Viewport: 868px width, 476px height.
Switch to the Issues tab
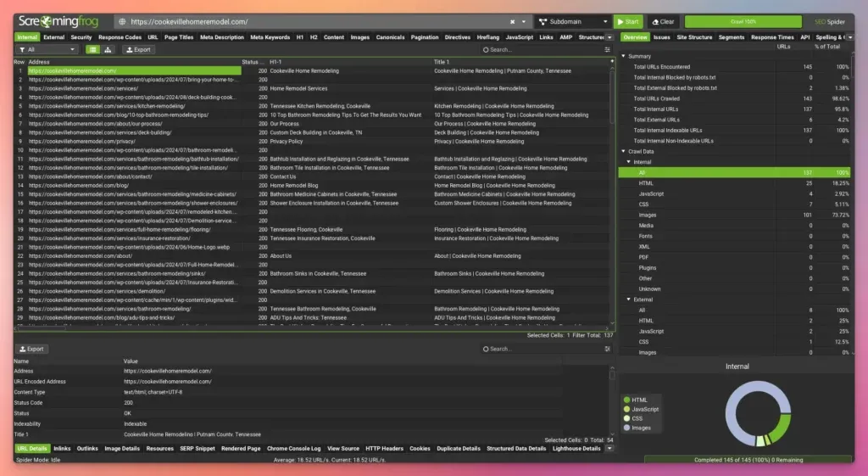pyautogui.click(x=661, y=37)
